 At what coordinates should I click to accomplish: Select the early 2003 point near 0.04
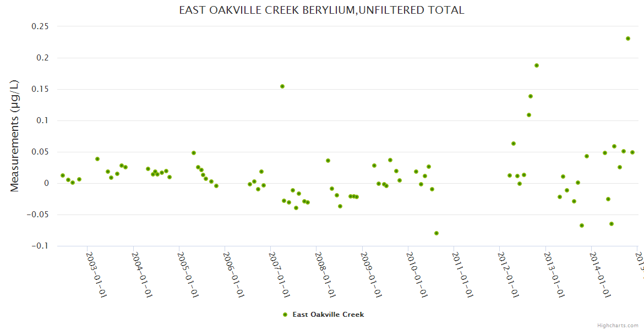click(97, 159)
